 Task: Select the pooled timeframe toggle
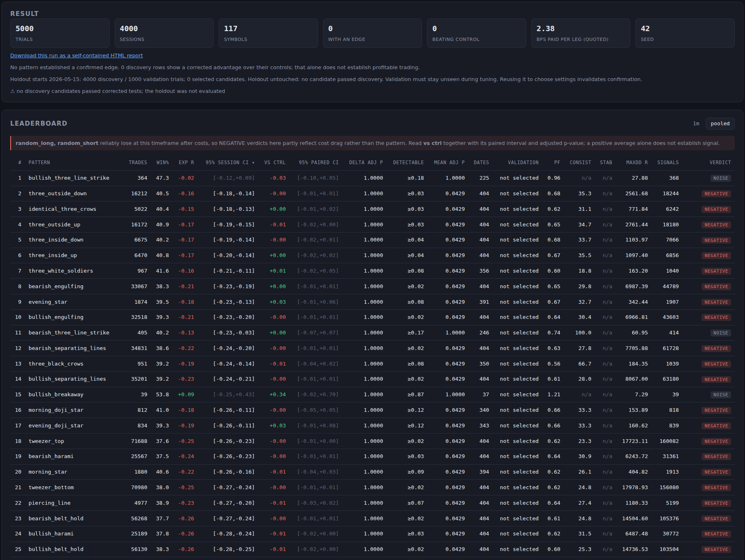(720, 124)
